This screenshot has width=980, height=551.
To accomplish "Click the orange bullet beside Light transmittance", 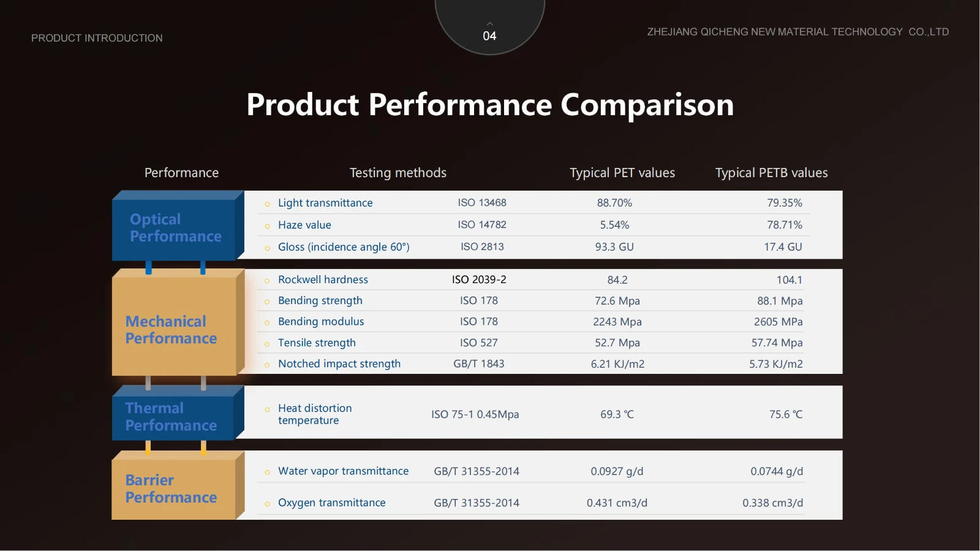I will click(x=267, y=204).
